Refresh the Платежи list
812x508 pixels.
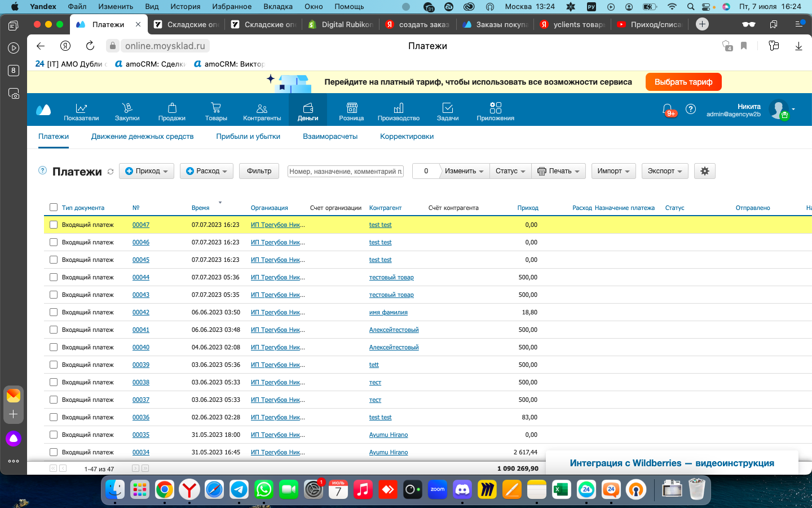point(111,172)
